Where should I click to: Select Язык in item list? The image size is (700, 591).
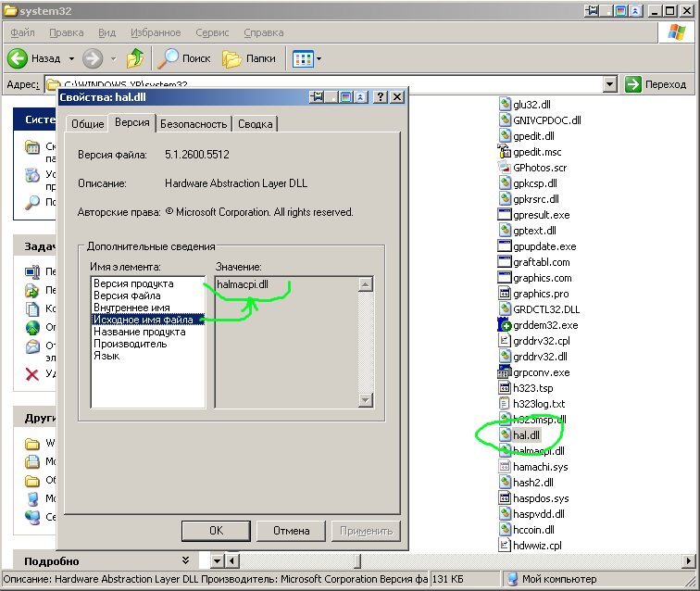click(x=106, y=356)
